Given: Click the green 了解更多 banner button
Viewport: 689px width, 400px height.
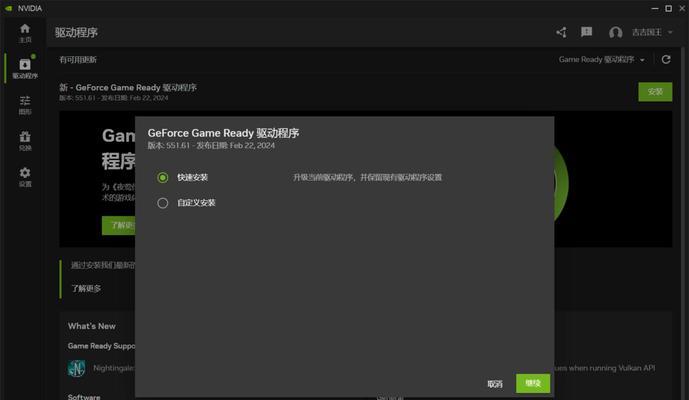Looking at the screenshot, I should point(119,225).
